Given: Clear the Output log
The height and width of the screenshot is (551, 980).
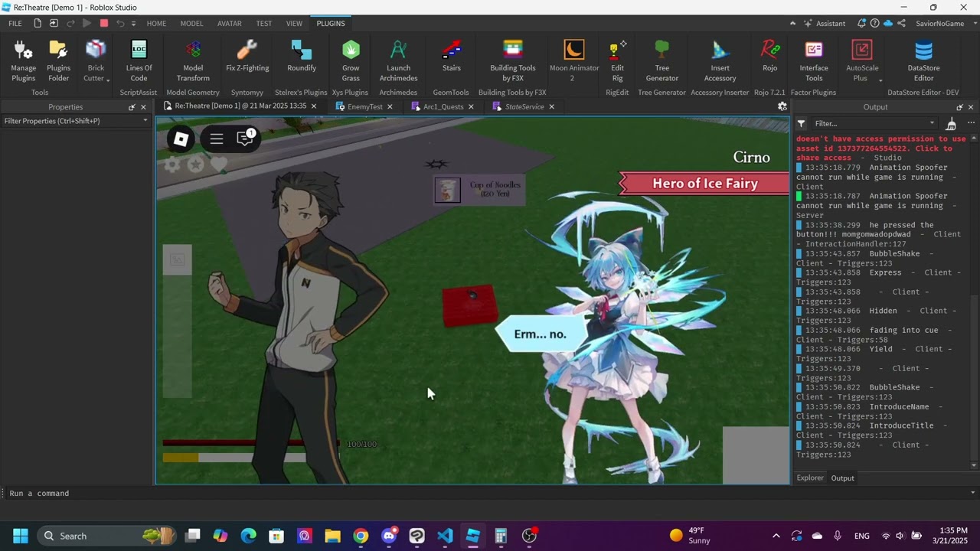Looking at the screenshot, I should pyautogui.click(x=951, y=123).
